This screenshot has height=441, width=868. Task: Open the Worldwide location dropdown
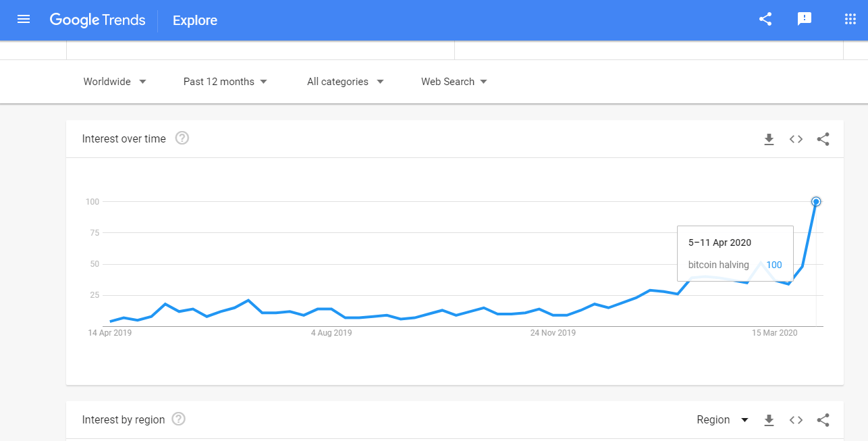(115, 82)
